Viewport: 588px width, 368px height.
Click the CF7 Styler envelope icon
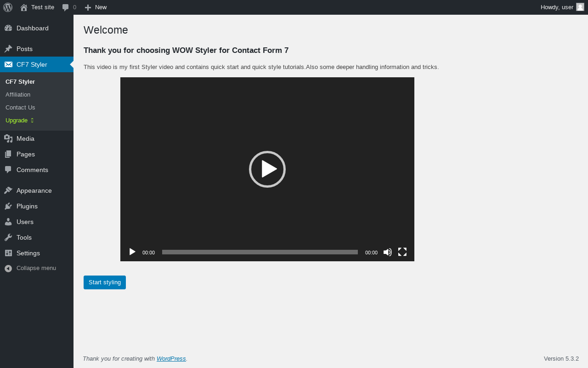coord(8,64)
